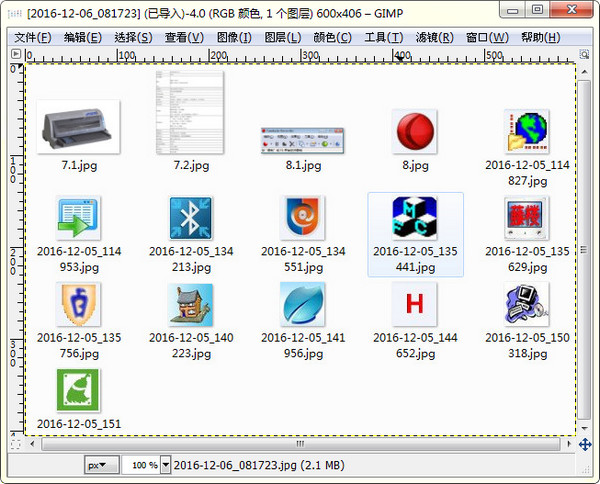Image resolution: width=600 pixels, height=484 pixels.
Task: Open the 文件(F) menu
Action: click(x=34, y=37)
